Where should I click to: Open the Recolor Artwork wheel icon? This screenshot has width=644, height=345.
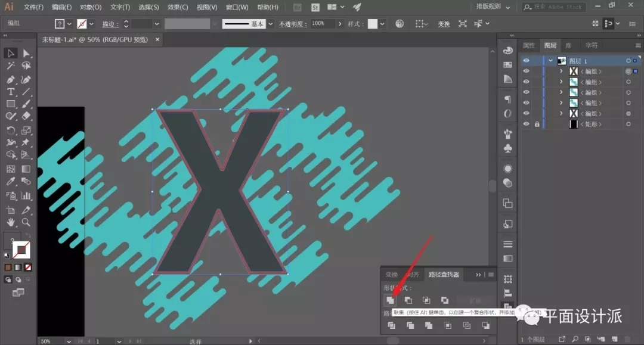coord(399,24)
